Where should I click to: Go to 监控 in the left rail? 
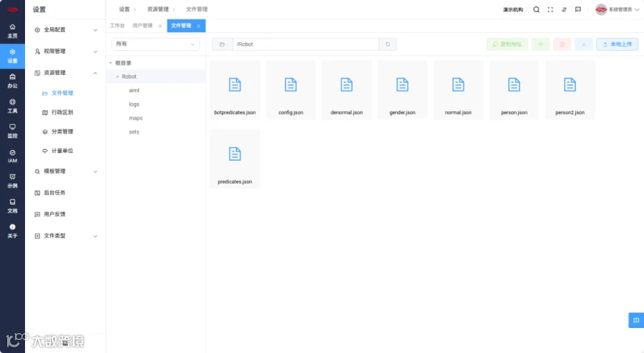click(x=12, y=131)
